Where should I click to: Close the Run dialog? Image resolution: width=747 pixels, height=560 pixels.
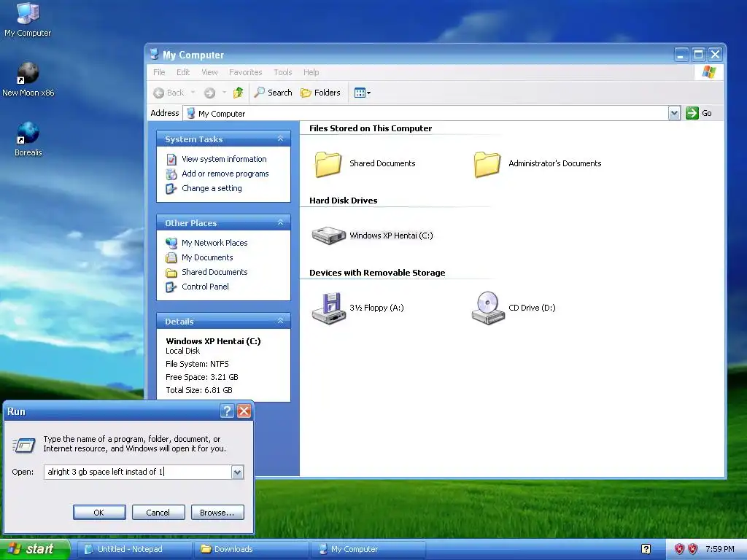point(244,411)
